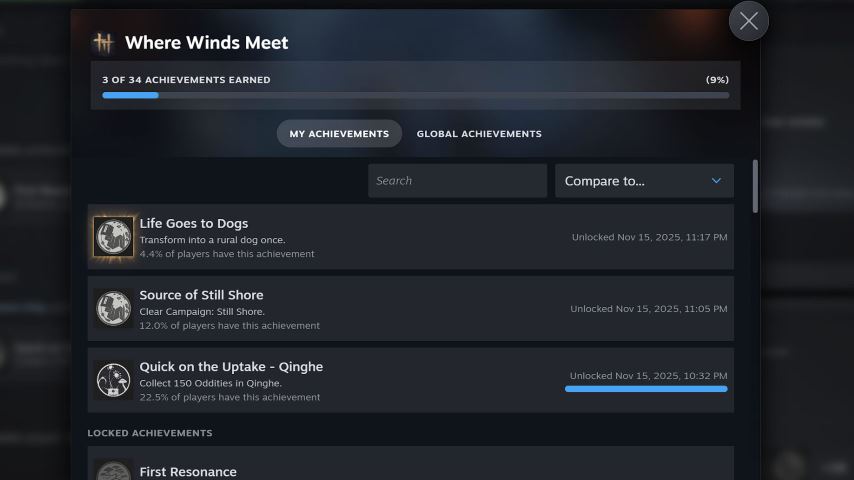Click '4.4% of players have this achievement'
The image size is (854, 480).
pyautogui.click(x=227, y=254)
